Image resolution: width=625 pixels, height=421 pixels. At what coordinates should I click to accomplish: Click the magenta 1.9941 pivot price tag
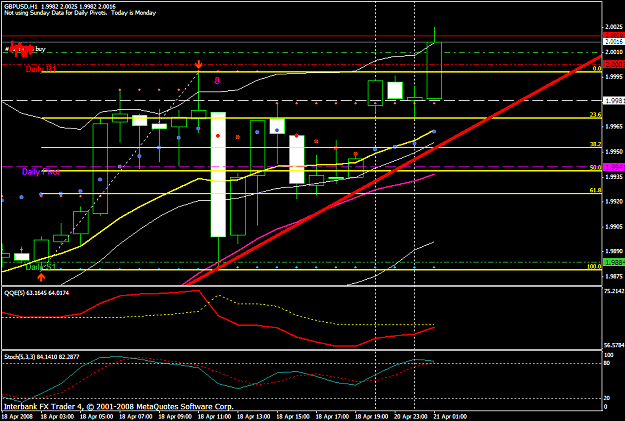(614, 167)
